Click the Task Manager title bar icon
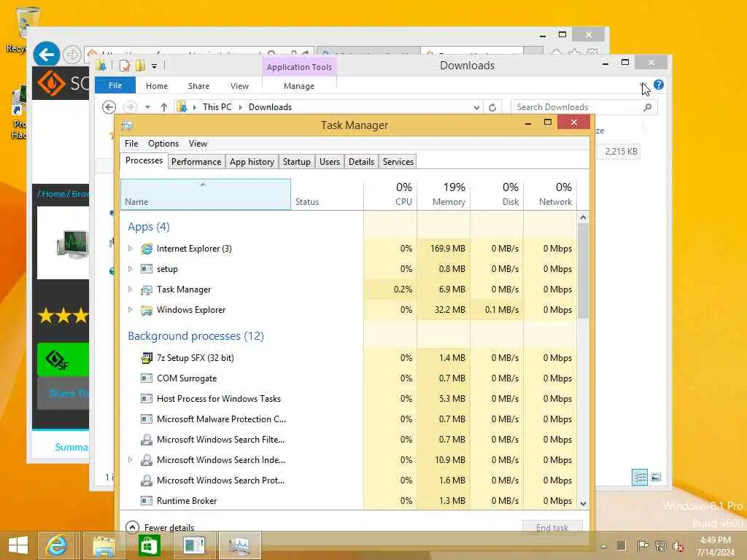This screenshot has width=747, height=560. (x=127, y=125)
